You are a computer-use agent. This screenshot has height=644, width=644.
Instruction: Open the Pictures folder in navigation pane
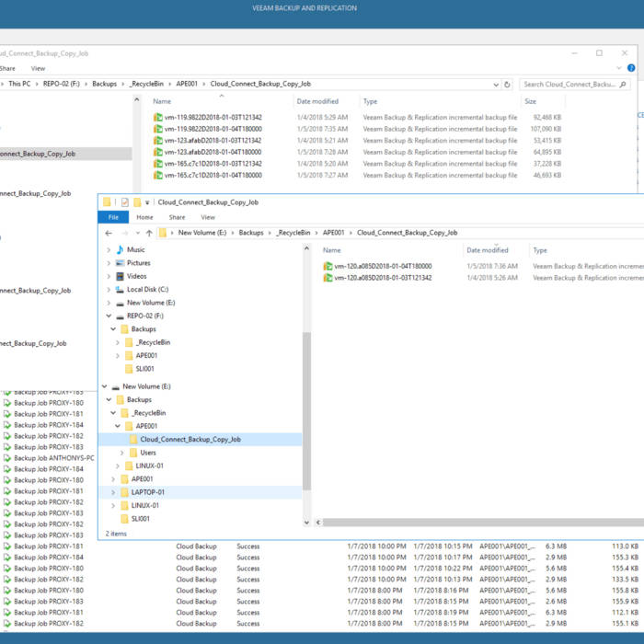(138, 263)
